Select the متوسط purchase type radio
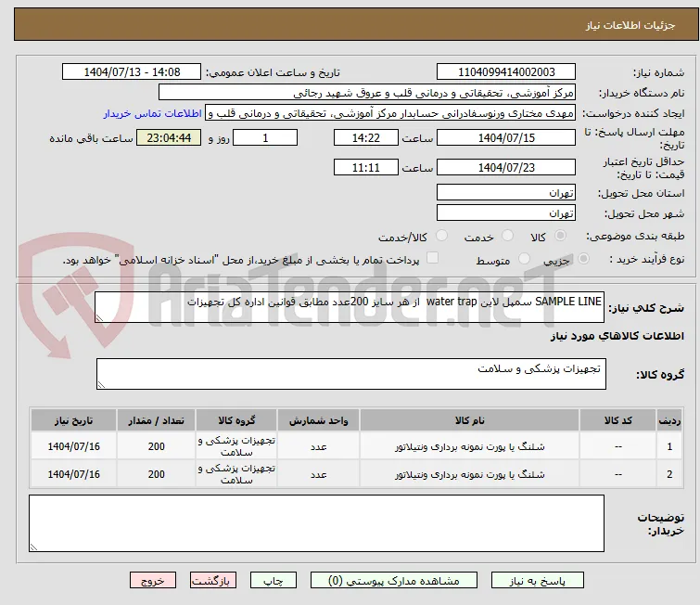700x605 pixels. click(x=524, y=259)
